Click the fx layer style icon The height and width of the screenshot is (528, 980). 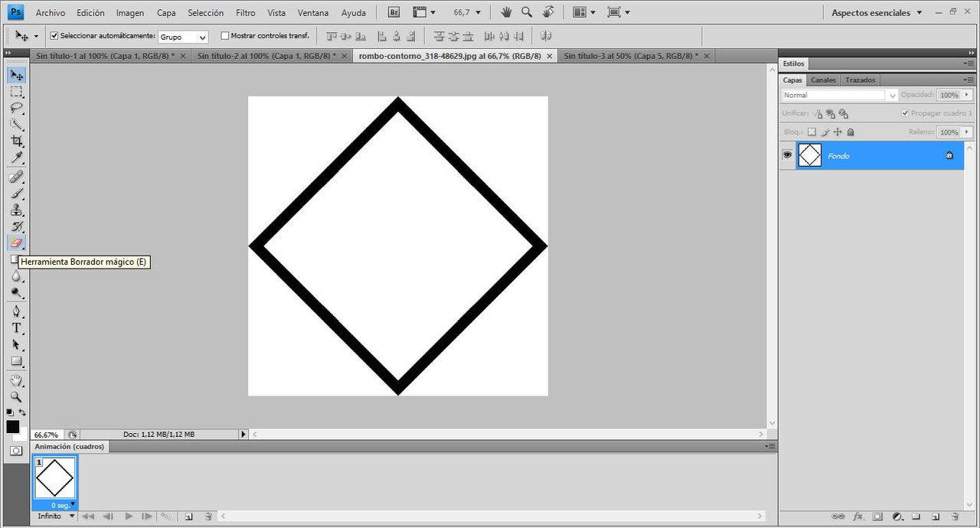858,517
